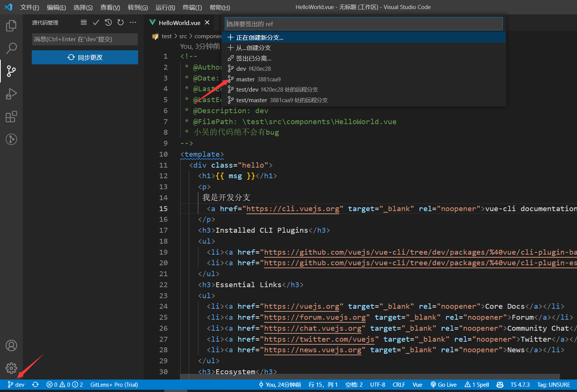The height and width of the screenshot is (392, 577).
Task: Focus the ref selection input field
Action: coord(364,24)
